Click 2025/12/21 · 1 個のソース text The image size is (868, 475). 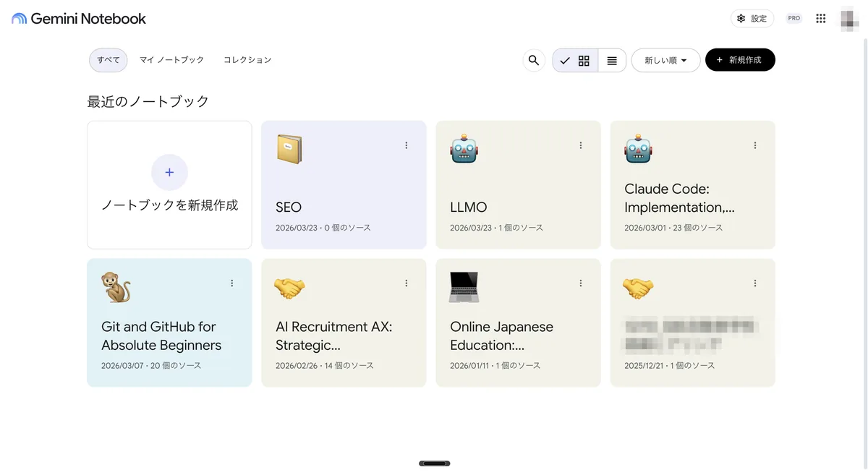point(670,366)
